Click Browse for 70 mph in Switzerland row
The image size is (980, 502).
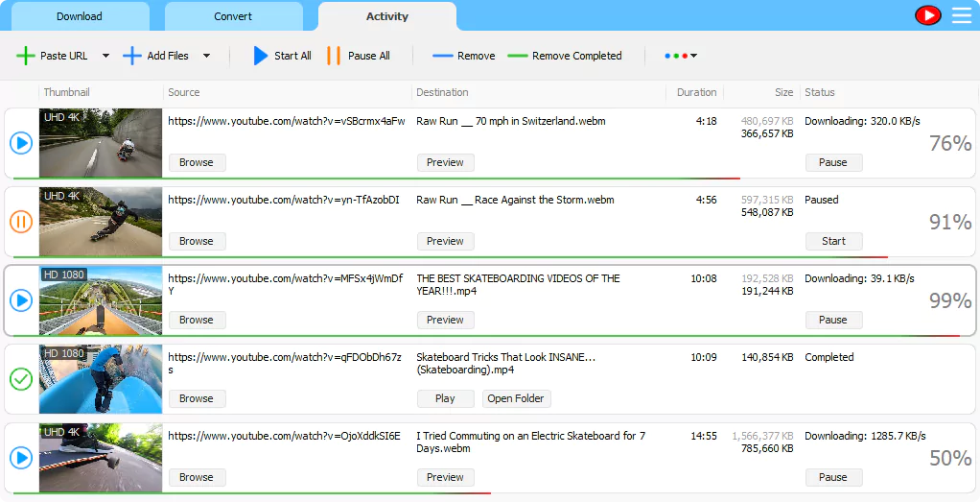coord(197,163)
